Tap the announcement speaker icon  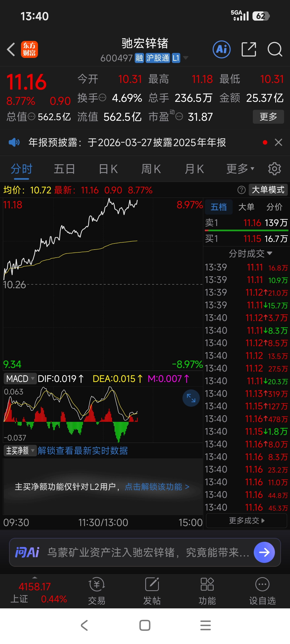point(14,142)
